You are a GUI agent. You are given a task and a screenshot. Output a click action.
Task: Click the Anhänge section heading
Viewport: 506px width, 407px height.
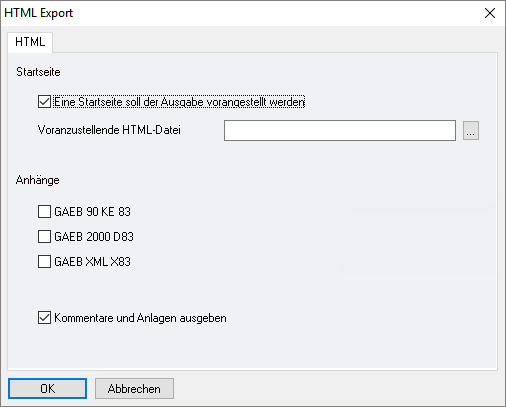click(x=38, y=180)
